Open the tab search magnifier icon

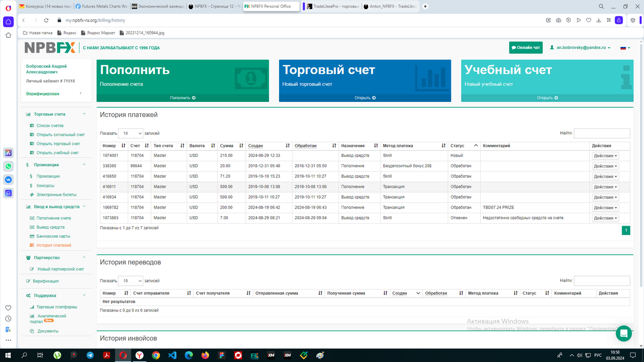601,6
